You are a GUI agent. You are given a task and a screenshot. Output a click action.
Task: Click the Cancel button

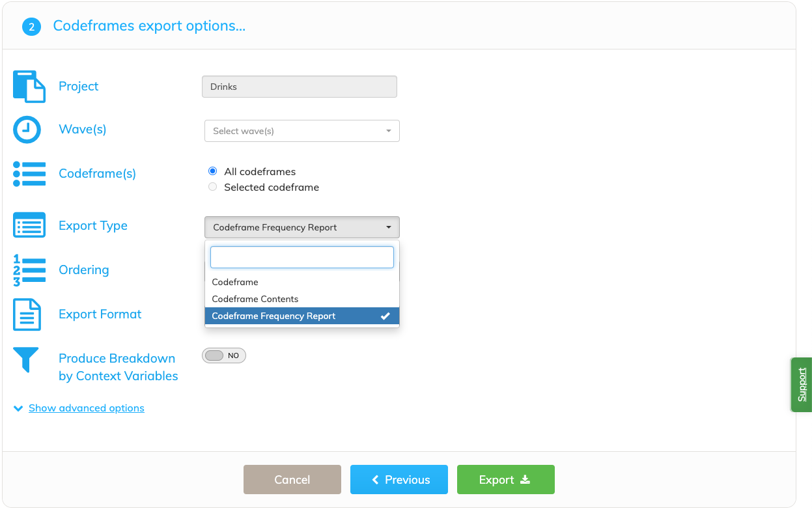click(292, 479)
